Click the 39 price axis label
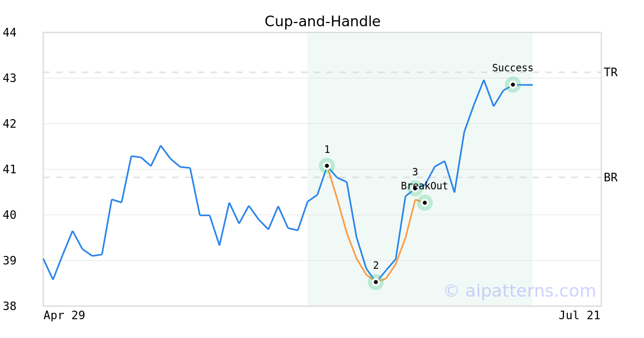 [x=10, y=261]
